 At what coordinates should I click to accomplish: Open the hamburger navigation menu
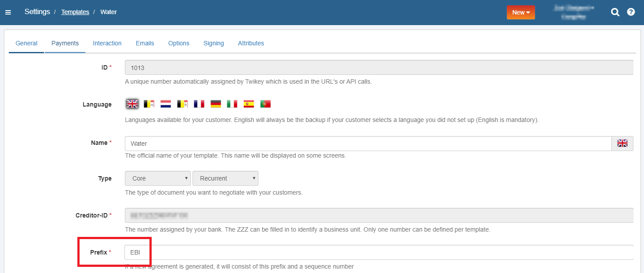click(x=8, y=12)
